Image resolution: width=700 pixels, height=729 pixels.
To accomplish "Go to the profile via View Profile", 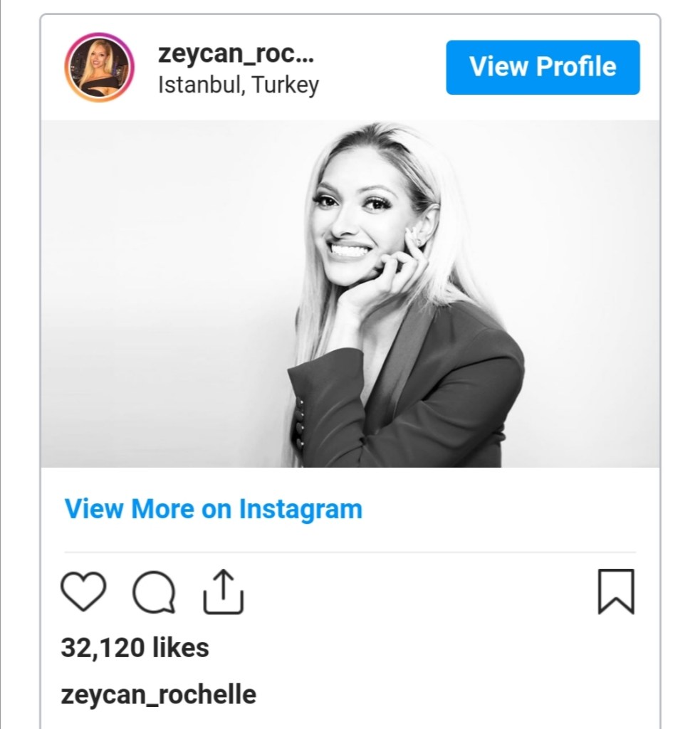I will (543, 67).
